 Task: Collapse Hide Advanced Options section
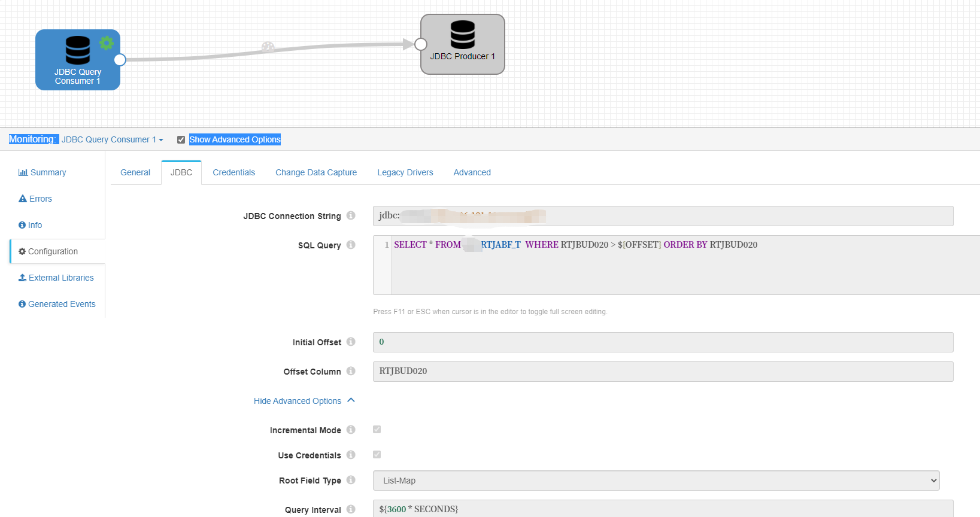tap(304, 401)
